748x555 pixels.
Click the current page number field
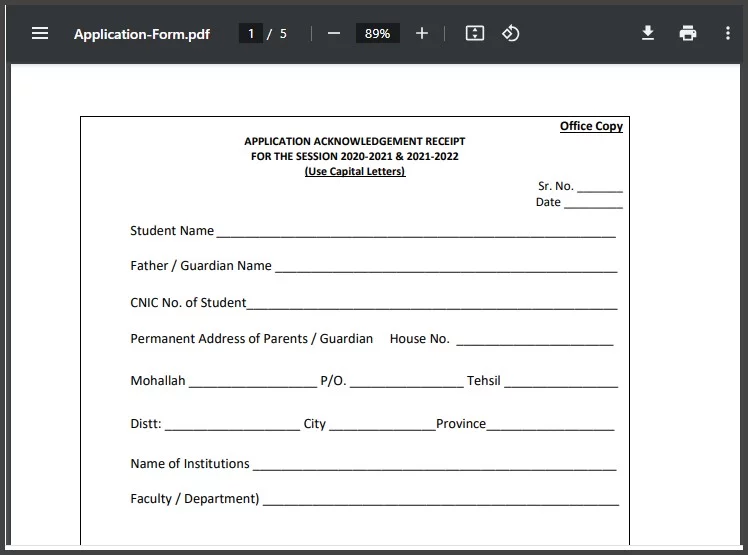coord(251,33)
